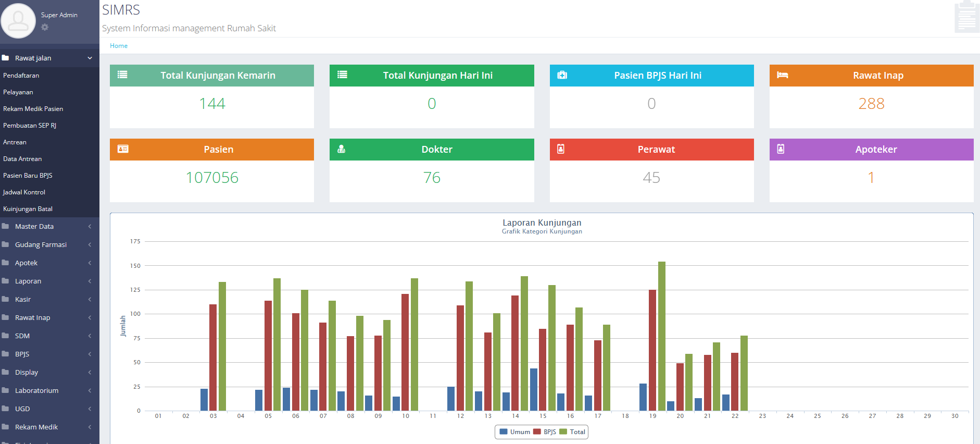Viewport: 980px width, 444px height.
Task: Click the bed icon on Rawat Inap card
Action: [x=782, y=75]
